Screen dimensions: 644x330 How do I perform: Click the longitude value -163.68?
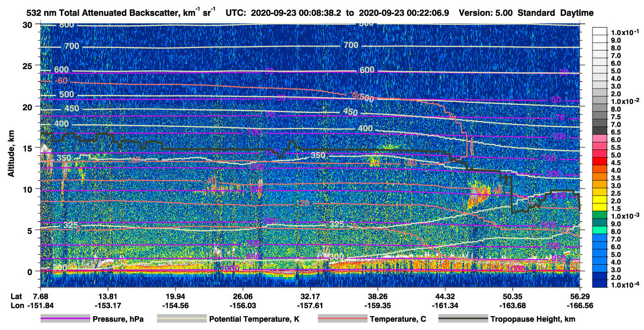click(x=513, y=305)
